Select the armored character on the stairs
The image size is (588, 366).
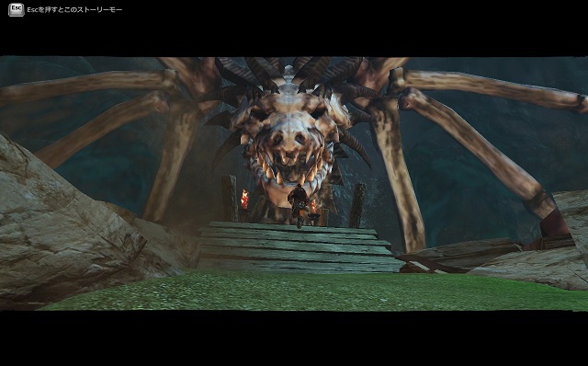[299, 205]
